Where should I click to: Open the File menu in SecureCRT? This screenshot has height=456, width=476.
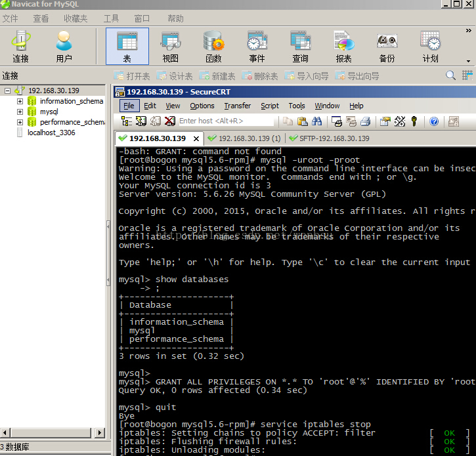129,106
